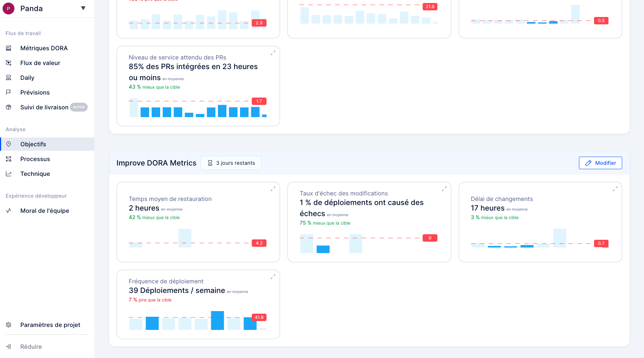
Task: Click the Flux de valeur sidebar icon
Action: [9, 63]
